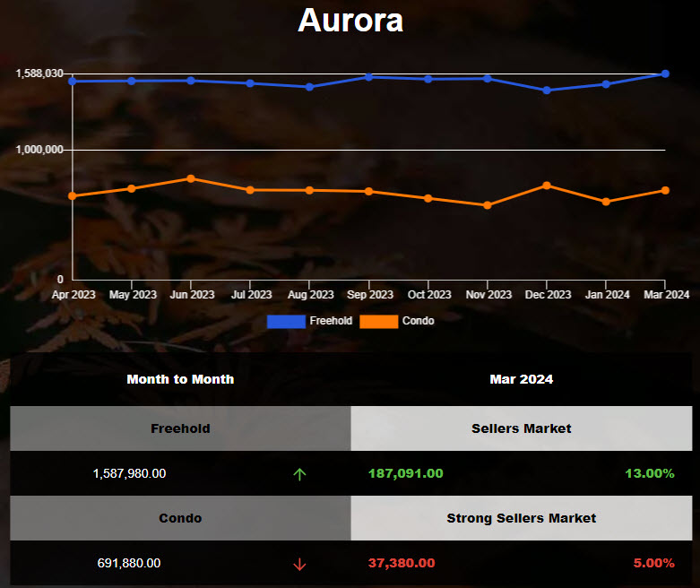Image resolution: width=700 pixels, height=588 pixels.
Task: Select Mar 2024 Freehold data point
Action: pyautogui.click(x=665, y=73)
